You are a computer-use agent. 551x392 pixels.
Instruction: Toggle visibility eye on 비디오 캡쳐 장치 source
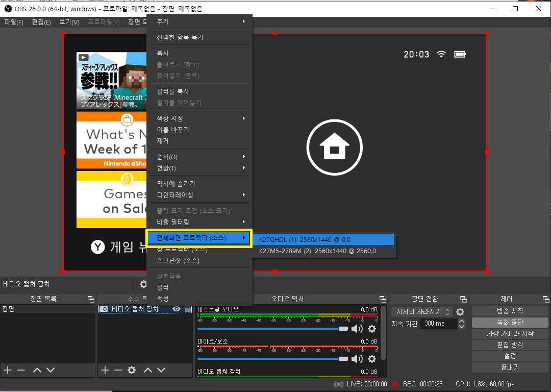pyautogui.click(x=176, y=308)
